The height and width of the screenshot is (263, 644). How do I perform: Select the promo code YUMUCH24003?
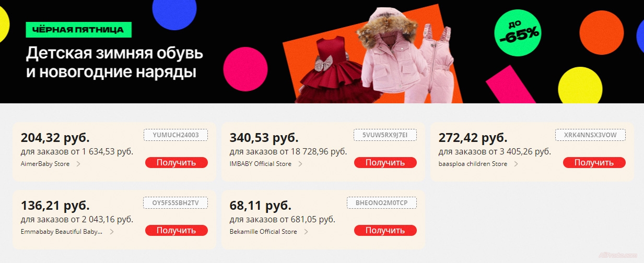tap(176, 135)
